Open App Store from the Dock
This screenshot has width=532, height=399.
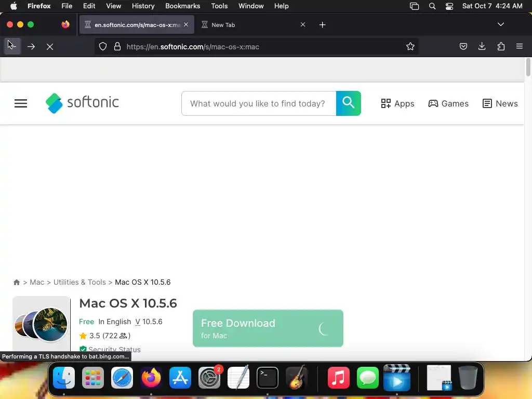[180, 378]
